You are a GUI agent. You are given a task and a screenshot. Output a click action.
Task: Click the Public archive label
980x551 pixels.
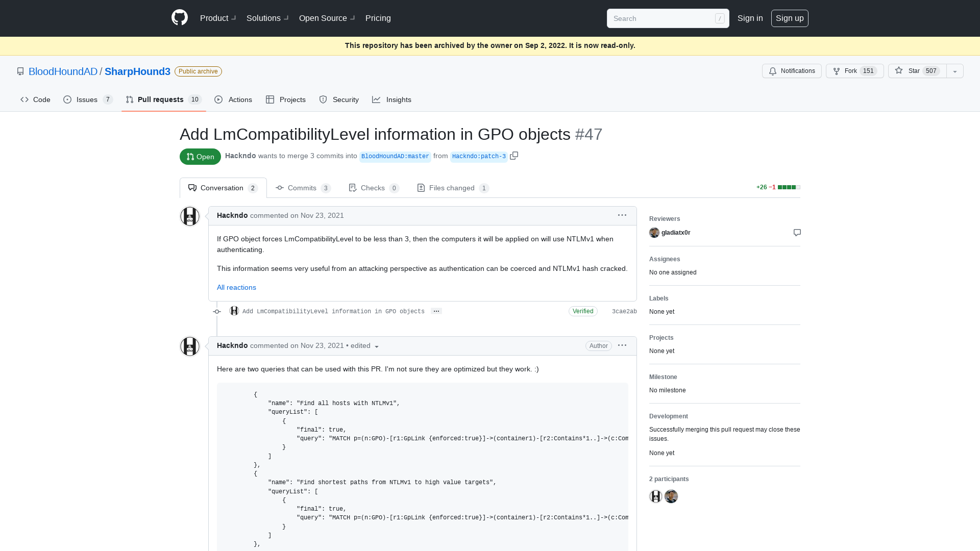pos(198,71)
